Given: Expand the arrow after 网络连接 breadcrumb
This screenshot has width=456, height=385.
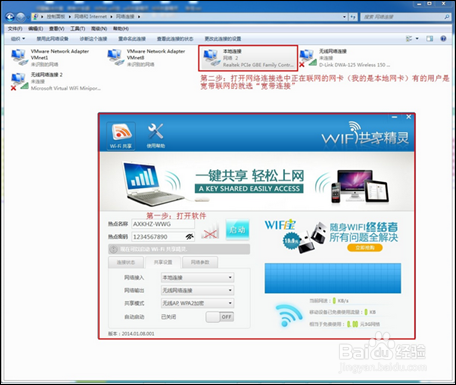Looking at the screenshot, I should coord(139,17).
